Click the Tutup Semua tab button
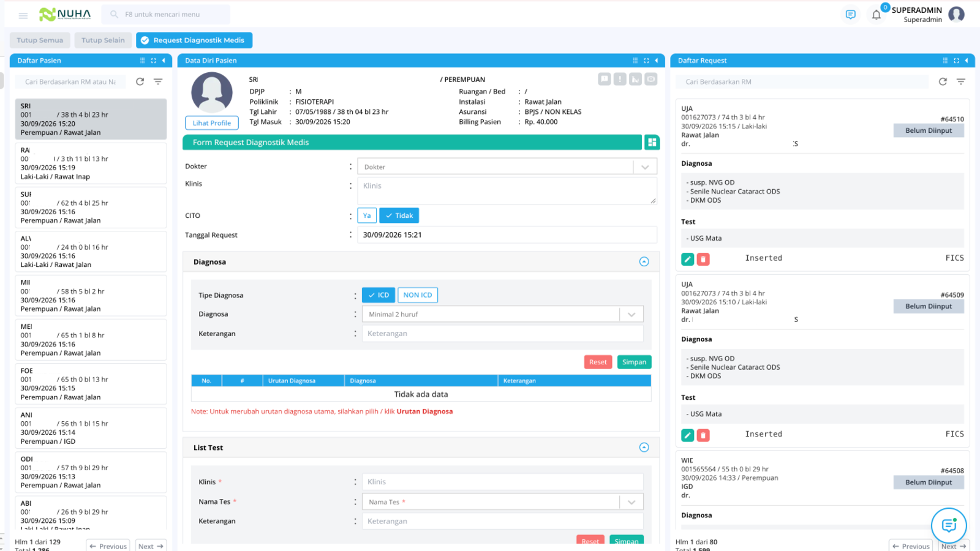Viewport: 980px width, 551px height. tap(40, 40)
